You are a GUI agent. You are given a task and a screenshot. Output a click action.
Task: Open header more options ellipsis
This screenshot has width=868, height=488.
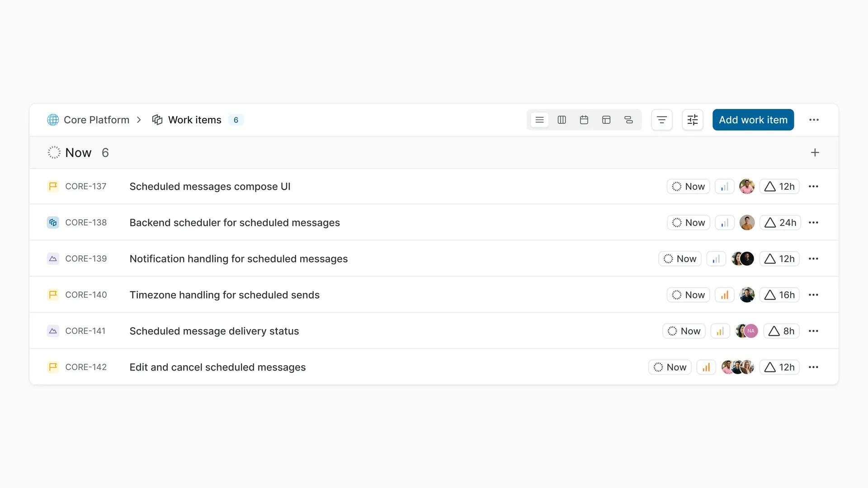(x=814, y=120)
